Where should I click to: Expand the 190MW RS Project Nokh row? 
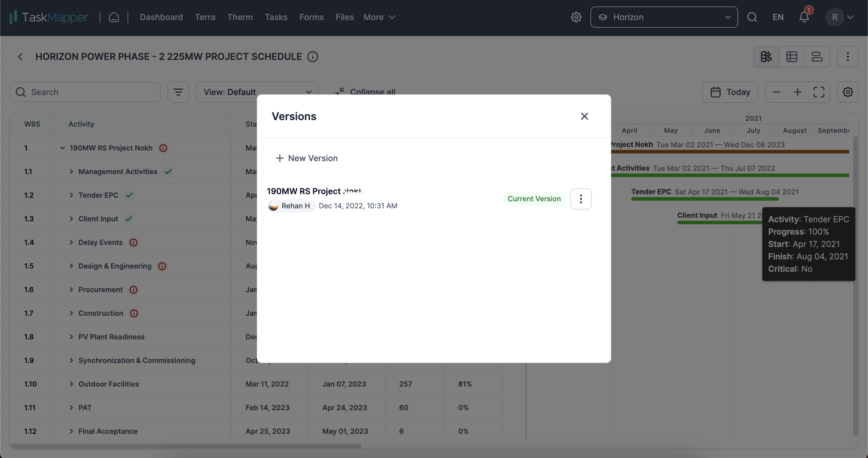click(62, 148)
